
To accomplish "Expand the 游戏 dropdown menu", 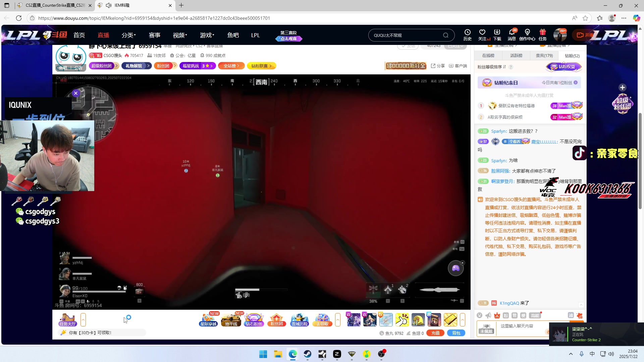I will (207, 35).
